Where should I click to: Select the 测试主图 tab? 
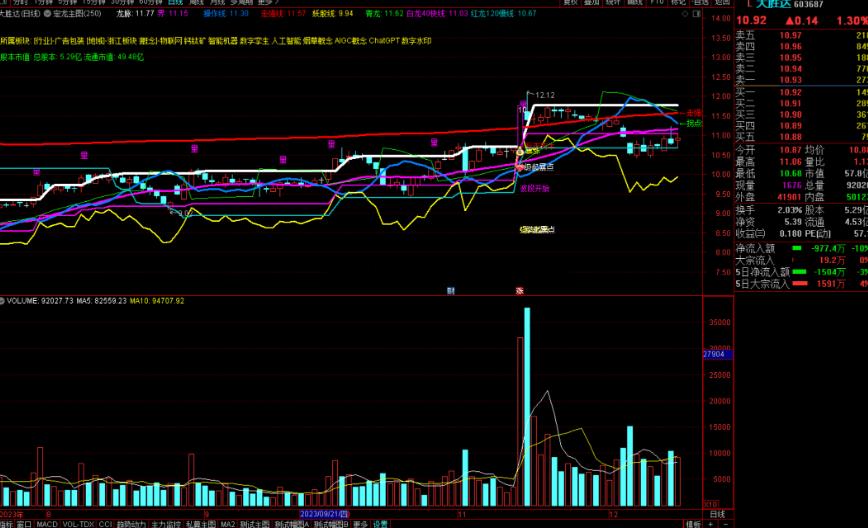255,524
